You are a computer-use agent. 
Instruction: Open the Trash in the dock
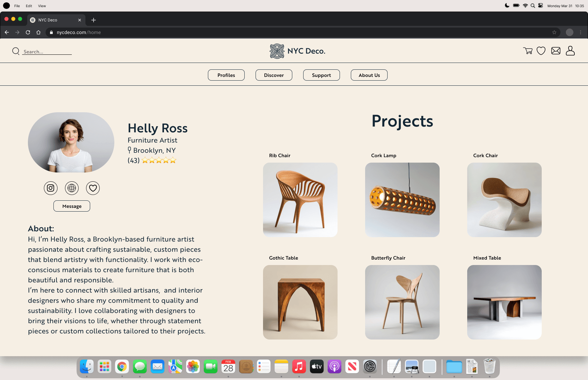coord(490,366)
